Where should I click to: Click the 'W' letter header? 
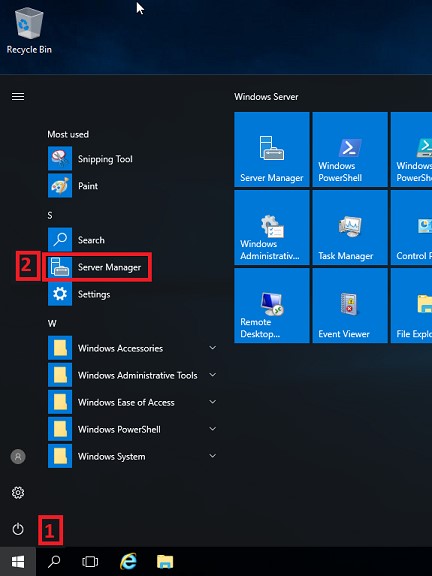(52, 324)
